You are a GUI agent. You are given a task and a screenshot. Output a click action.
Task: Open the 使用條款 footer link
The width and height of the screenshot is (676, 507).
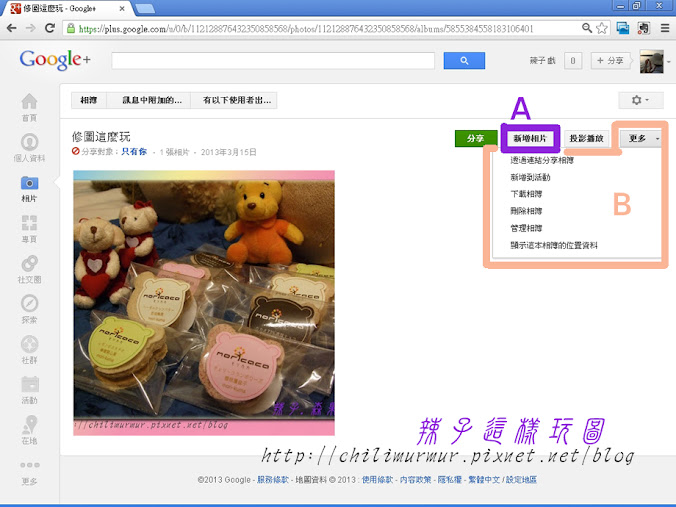[x=377, y=479]
